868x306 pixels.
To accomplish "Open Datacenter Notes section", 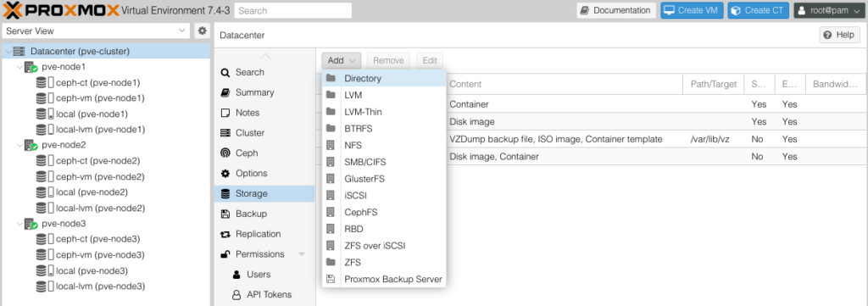I will (x=264, y=113).
